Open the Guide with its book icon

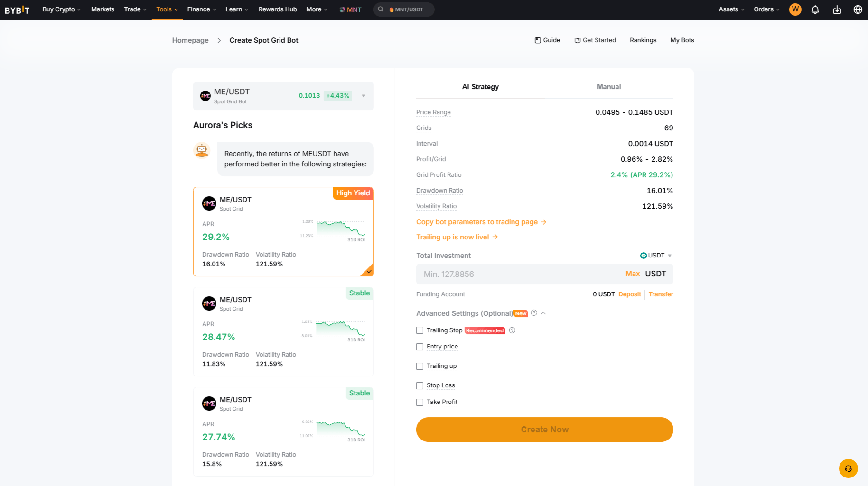(547, 40)
